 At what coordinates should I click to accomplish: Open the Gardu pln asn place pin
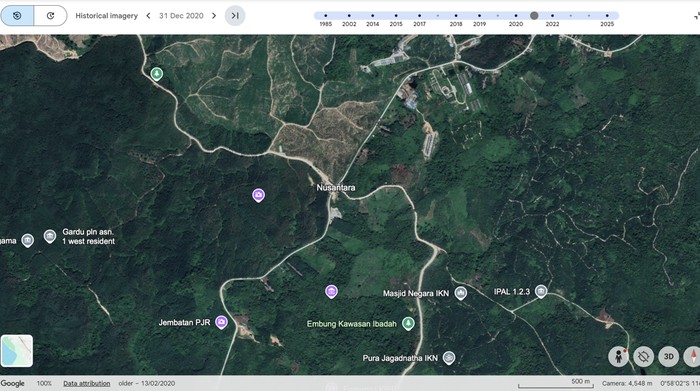pyautogui.click(x=50, y=236)
